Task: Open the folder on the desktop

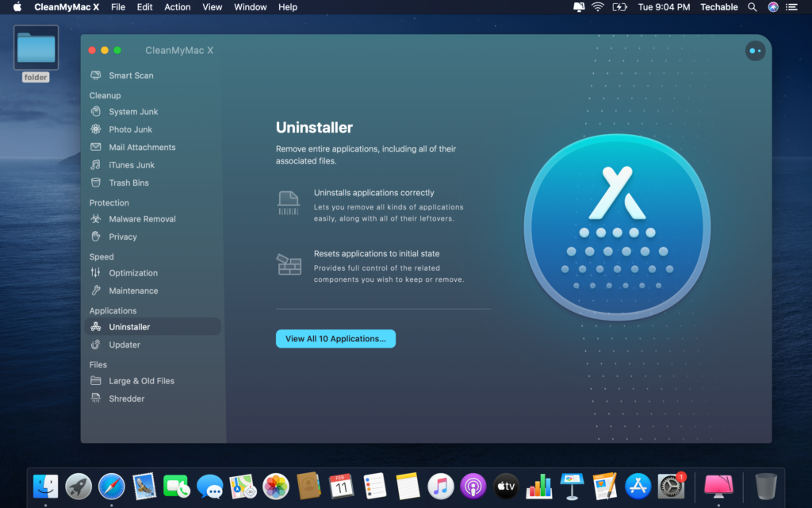Action: pyautogui.click(x=36, y=48)
